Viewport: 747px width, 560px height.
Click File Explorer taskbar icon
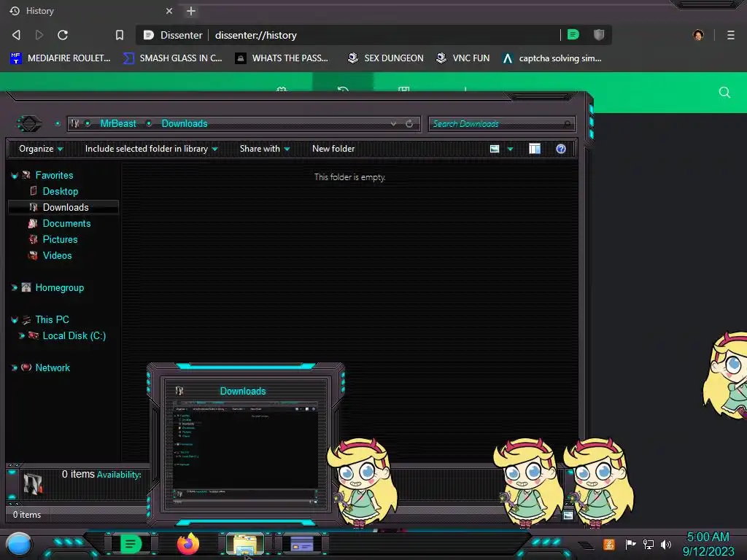[x=245, y=544]
